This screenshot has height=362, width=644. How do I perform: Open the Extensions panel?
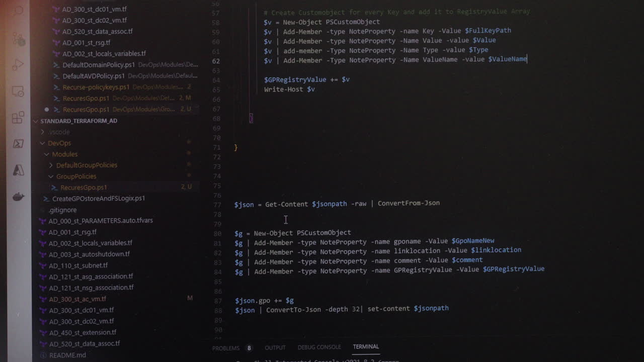18,118
